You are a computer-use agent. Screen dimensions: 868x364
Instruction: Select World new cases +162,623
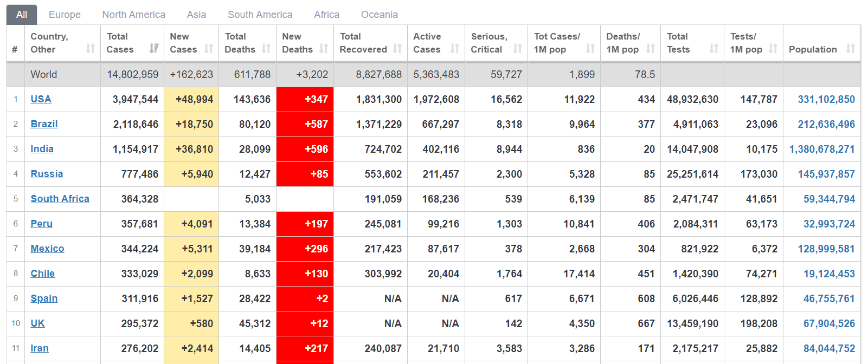point(191,74)
